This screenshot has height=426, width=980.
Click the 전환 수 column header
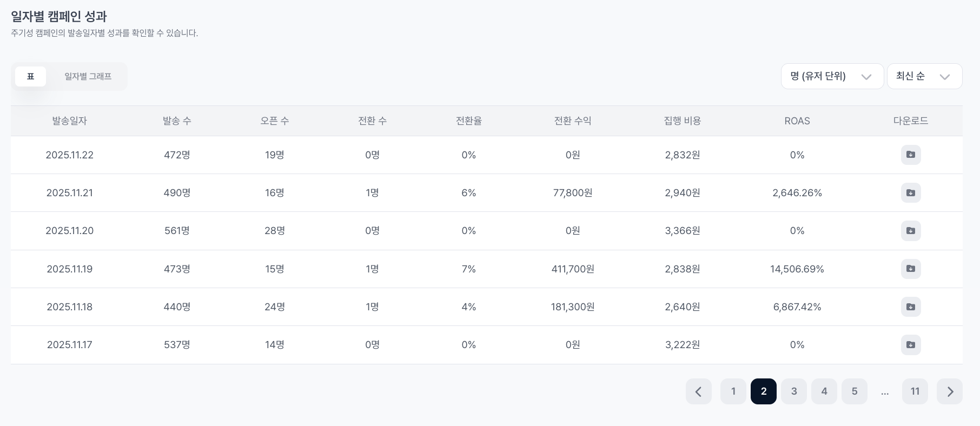click(372, 121)
